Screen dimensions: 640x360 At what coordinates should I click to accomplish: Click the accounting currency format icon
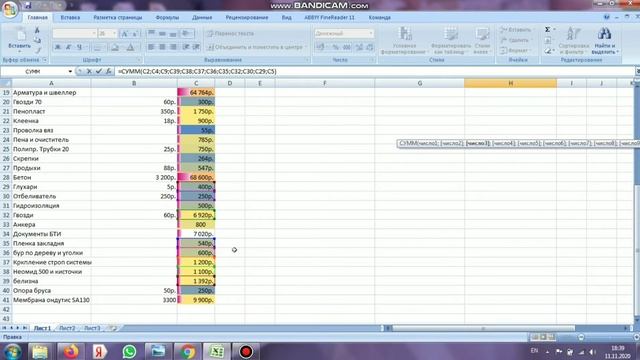(321, 47)
